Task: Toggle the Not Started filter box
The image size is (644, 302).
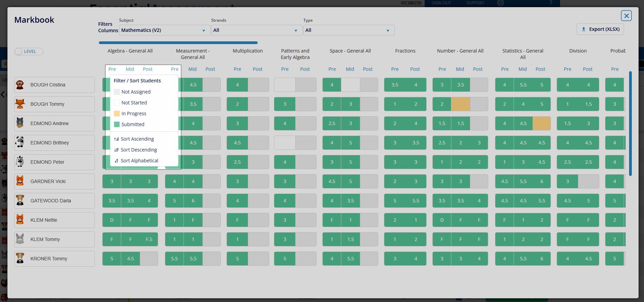Action: [x=117, y=103]
